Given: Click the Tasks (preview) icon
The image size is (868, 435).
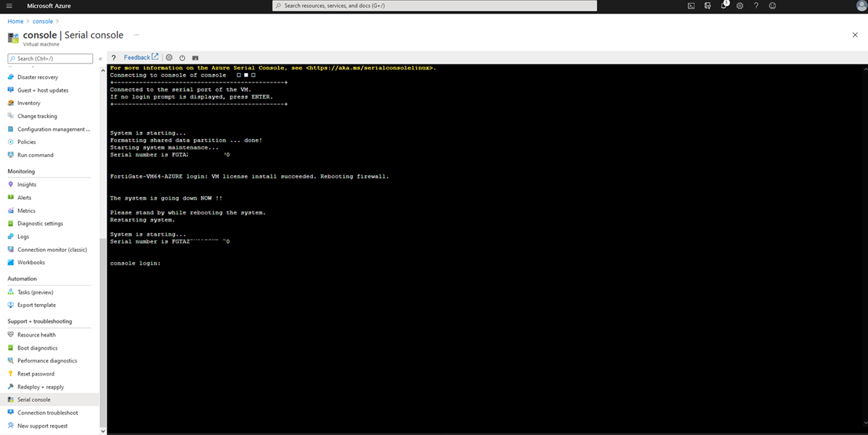Looking at the screenshot, I should pyautogui.click(x=11, y=292).
